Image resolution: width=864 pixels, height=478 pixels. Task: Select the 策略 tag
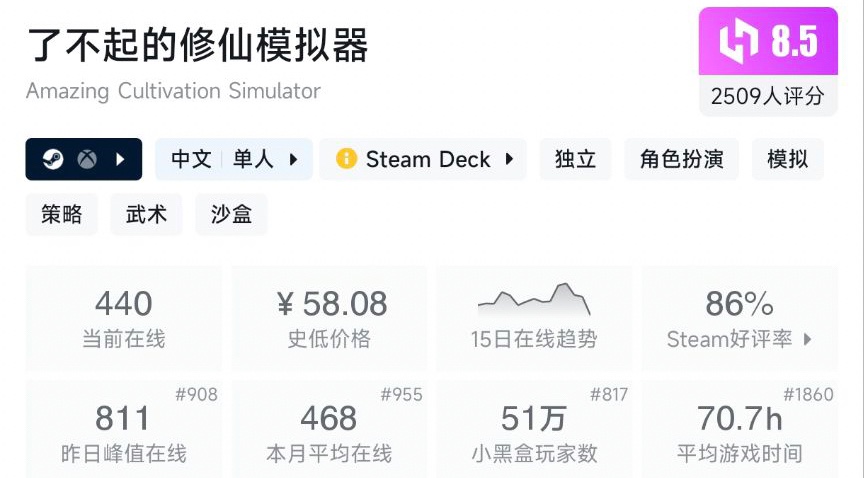(62, 214)
